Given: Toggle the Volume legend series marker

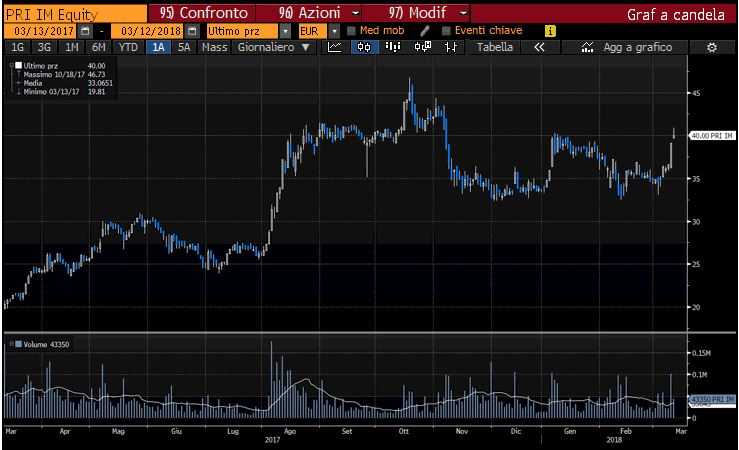Looking at the screenshot, I should [18, 344].
